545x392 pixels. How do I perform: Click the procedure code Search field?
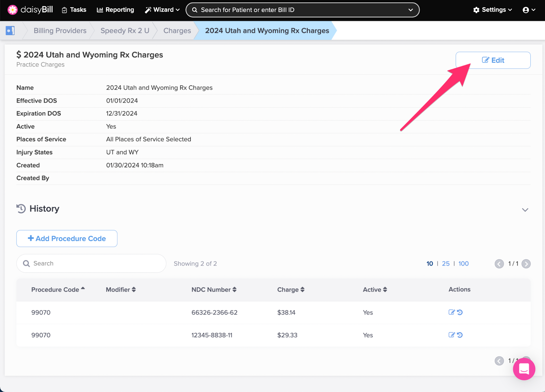point(91,263)
